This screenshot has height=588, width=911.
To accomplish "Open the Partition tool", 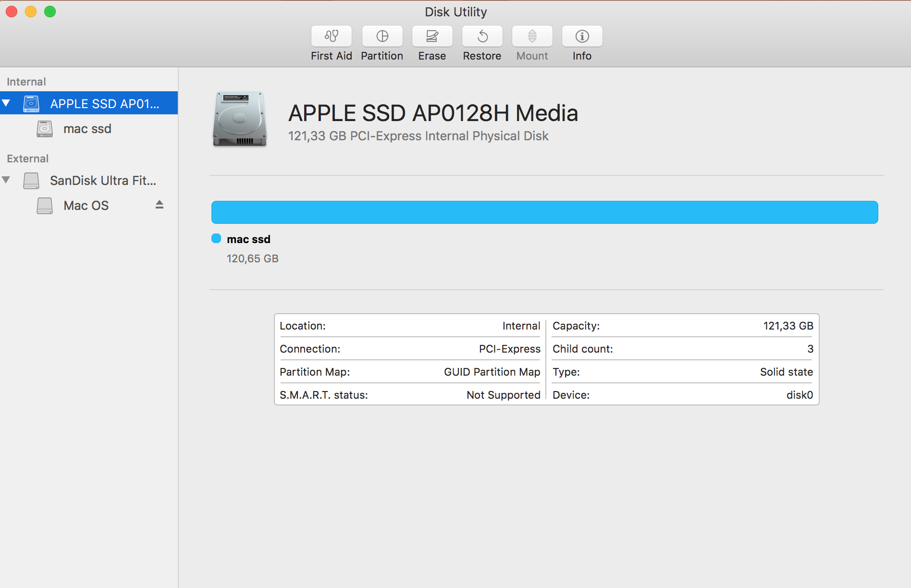I will click(x=382, y=36).
